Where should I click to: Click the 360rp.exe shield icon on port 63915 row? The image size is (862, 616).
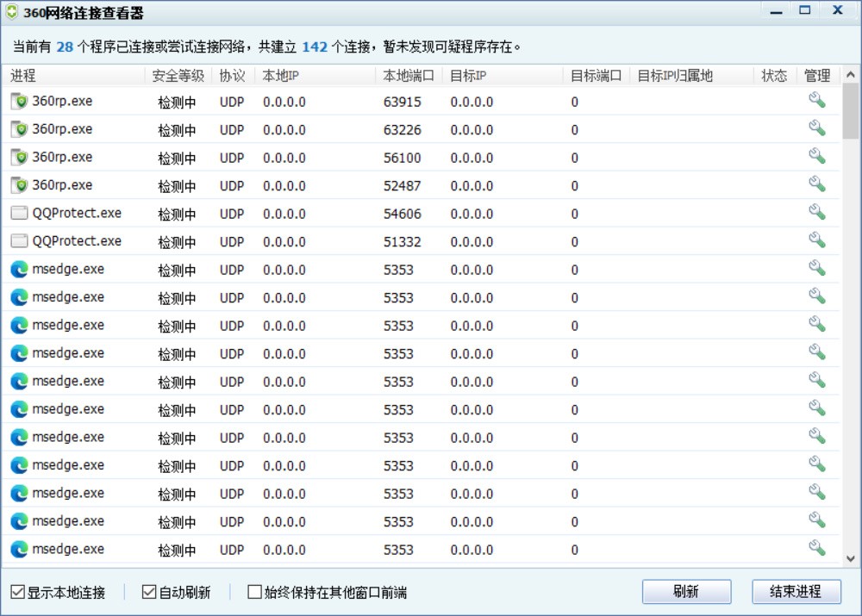tap(19, 101)
